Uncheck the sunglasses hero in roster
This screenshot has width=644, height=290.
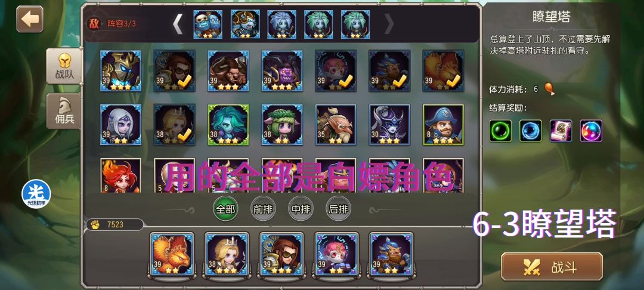[175, 70]
